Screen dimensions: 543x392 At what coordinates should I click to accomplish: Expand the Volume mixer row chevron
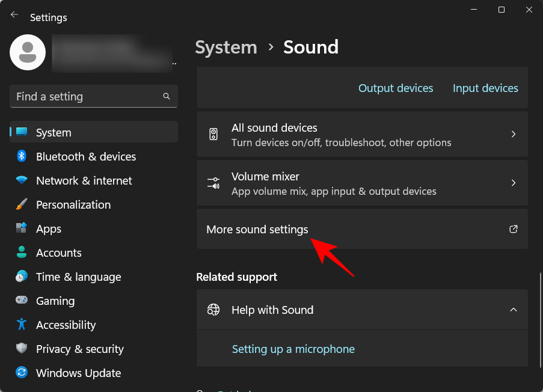(x=513, y=183)
